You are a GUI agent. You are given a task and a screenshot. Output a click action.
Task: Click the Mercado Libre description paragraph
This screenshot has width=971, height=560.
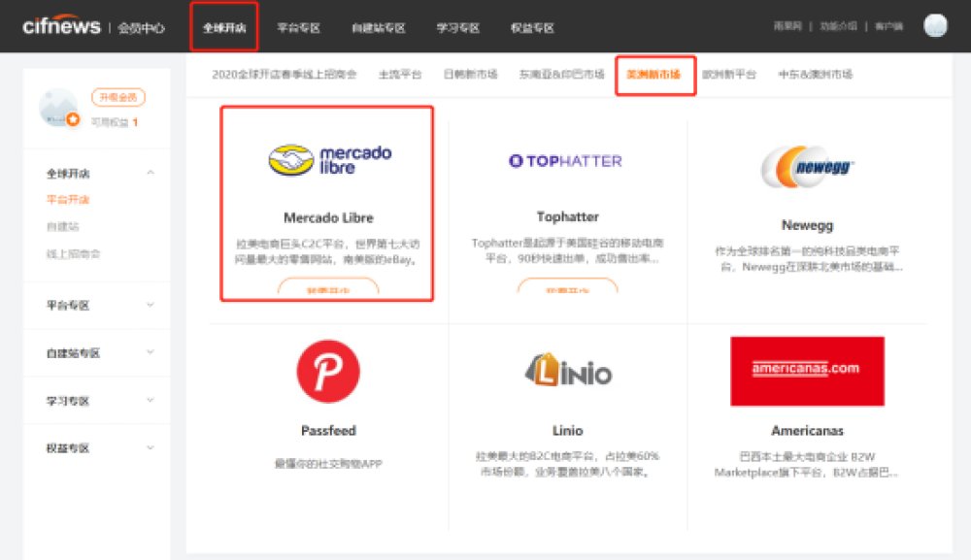[328, 251]
